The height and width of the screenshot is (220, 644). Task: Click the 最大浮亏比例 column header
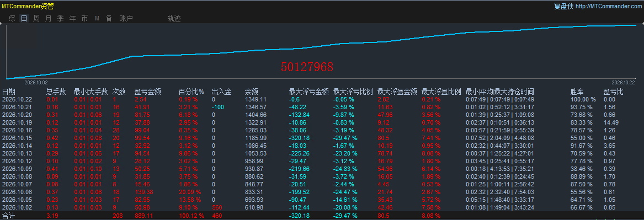pos(353,92)
